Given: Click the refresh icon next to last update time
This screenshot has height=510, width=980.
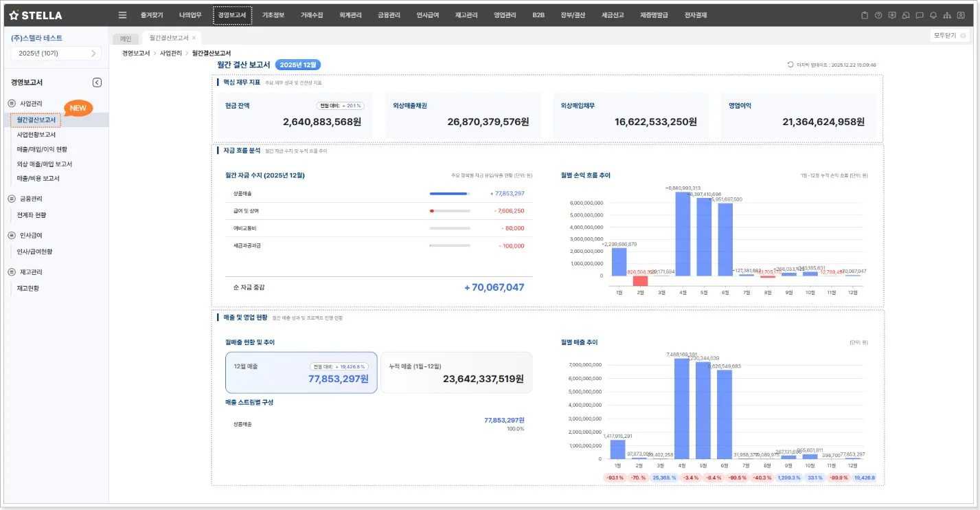Looking at the screenshot, I should coord(790,65).
